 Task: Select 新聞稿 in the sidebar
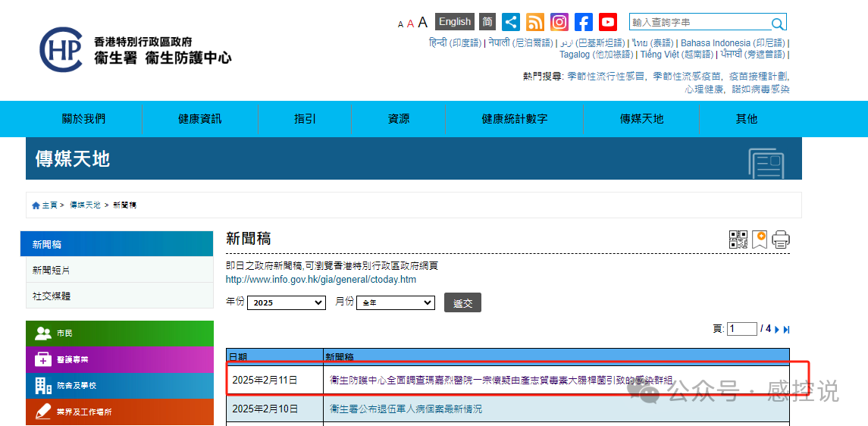pos(117,244)
